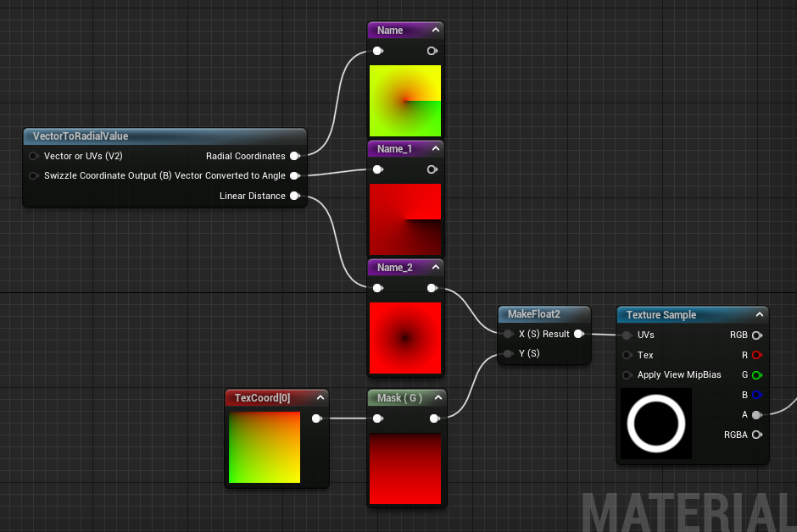The height and width of the screenshot is (532, 797).
Task: Click the Linear Distance output pin
Action: [x=295, y=196]
